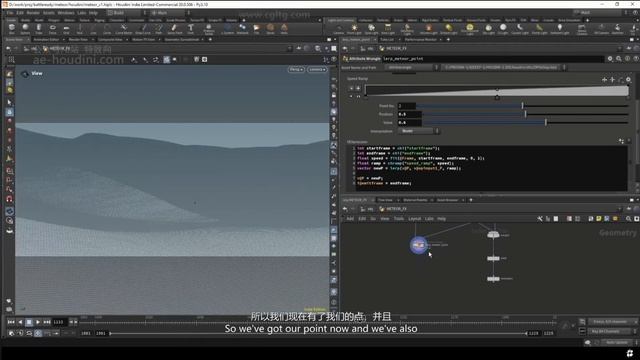Image resolution: width=640 pixels, height=360 pixels.
Task: Open the viewport no cam dropdown
Action: 317,69
